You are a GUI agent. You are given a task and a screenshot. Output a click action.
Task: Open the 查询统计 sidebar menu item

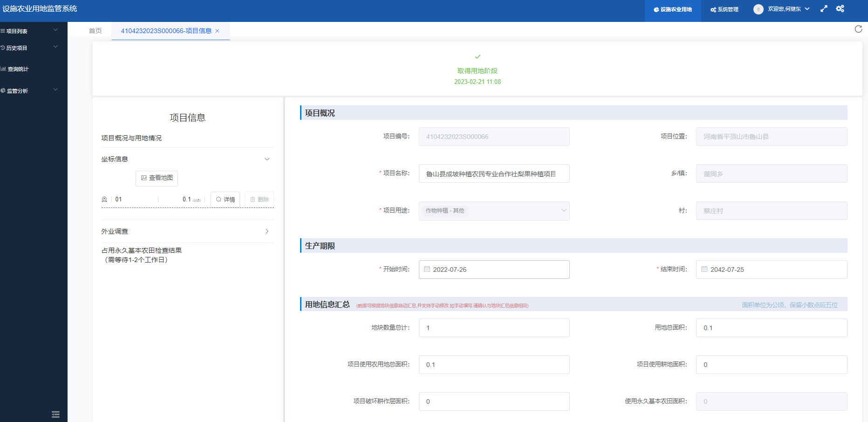34,69
